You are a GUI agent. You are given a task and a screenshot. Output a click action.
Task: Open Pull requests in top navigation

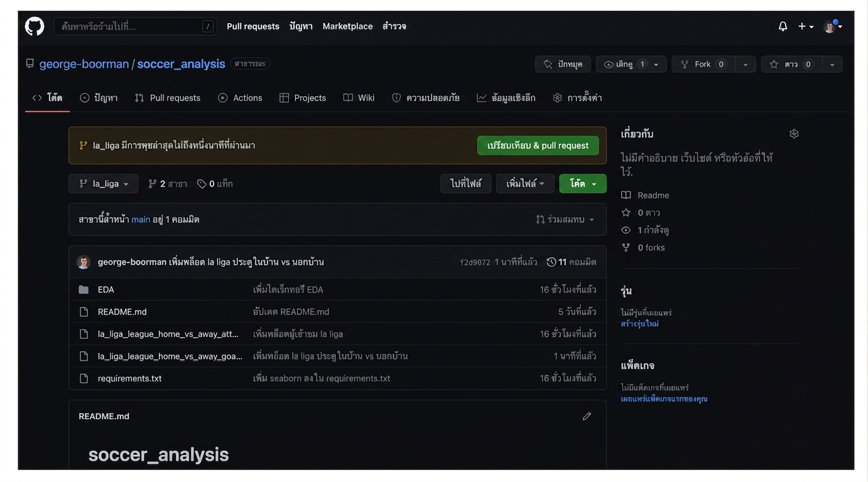pyautogui.click(x=253, y=26)
